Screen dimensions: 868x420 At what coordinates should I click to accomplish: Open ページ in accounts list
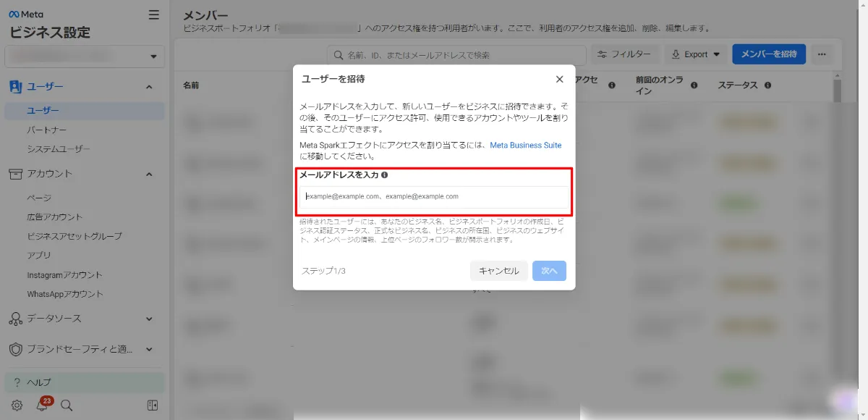coord(39,198)
